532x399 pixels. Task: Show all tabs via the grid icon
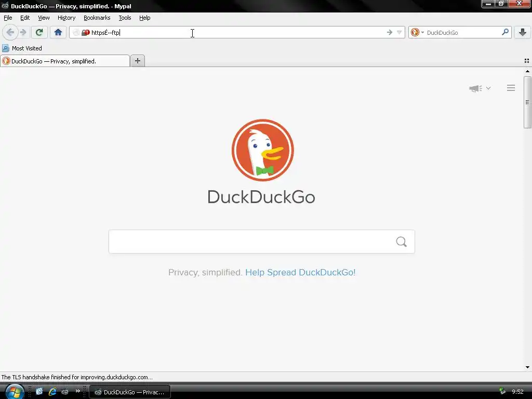527,61
